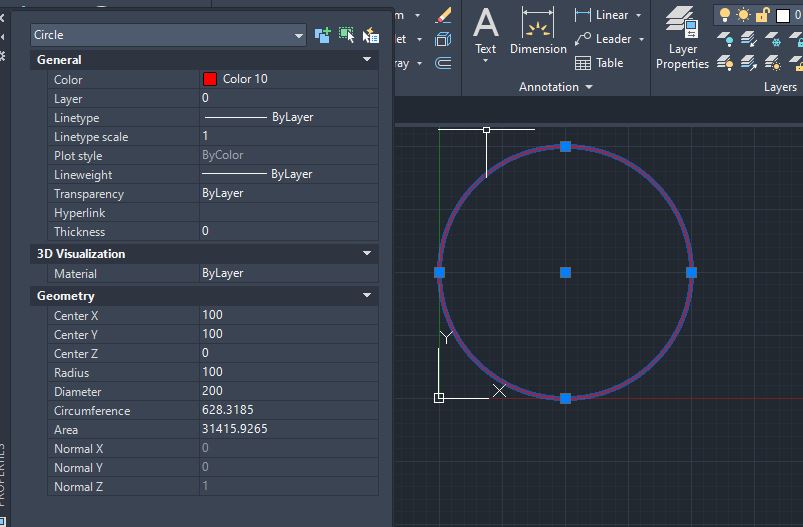Toggle the layer light bulb on/off
Image resolution: width=803 pixels, height=527 pixels.
point(724,15)
